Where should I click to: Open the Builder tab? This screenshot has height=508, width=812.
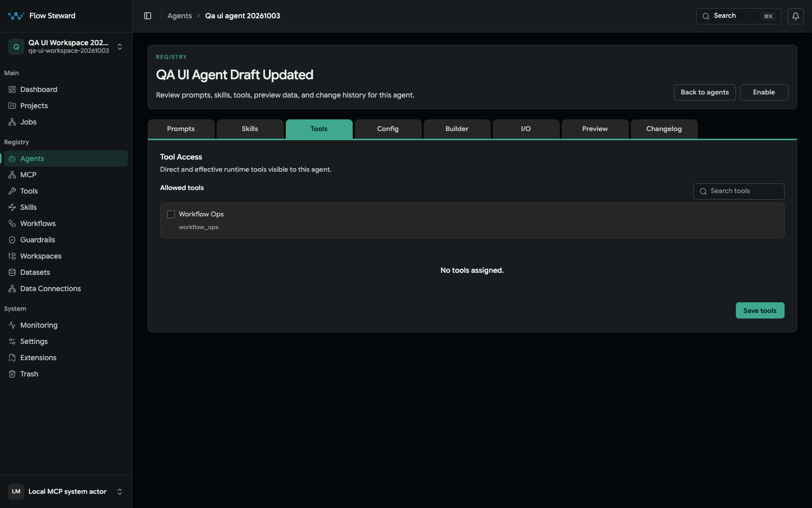point(457,129)
